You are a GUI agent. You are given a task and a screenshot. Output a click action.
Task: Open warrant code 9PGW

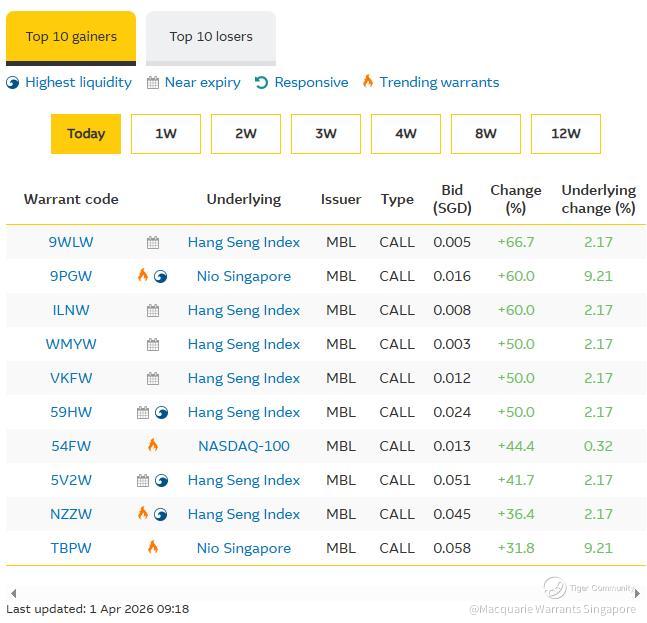tap(71, 276)
